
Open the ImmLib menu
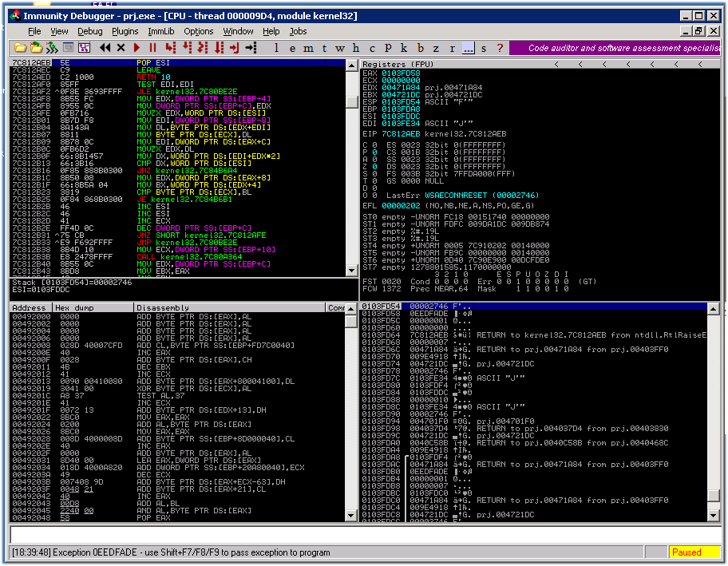click(x=161, y=31)
